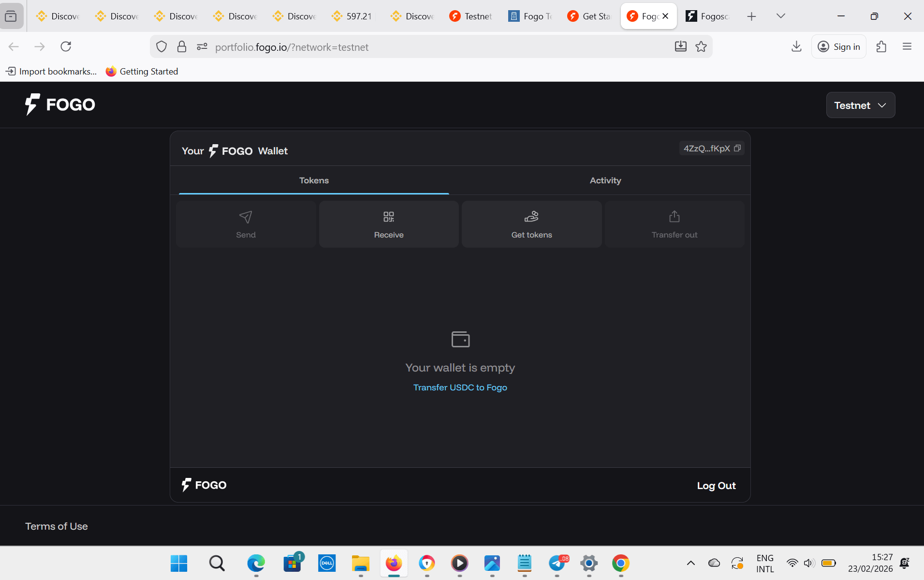Image resolution: width=924 pixels, height=580 pixels.
Task: Bookmark this page with the star
Action: click(x=701, y=46)
